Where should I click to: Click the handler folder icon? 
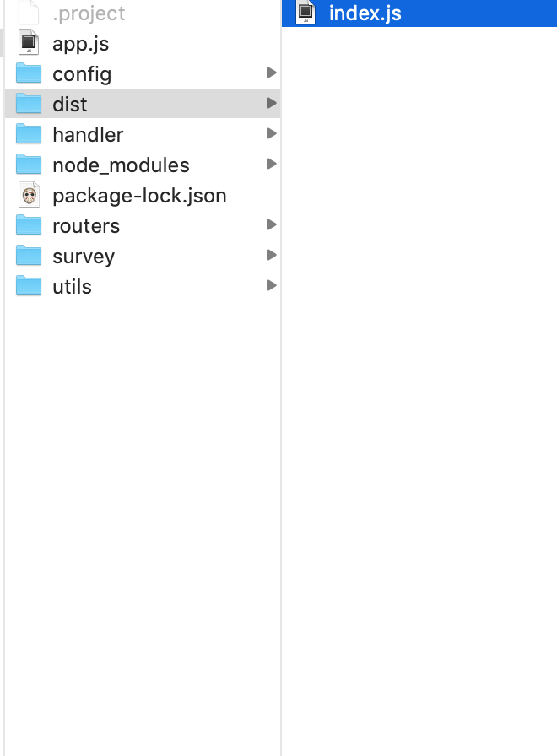pos(29,134)
